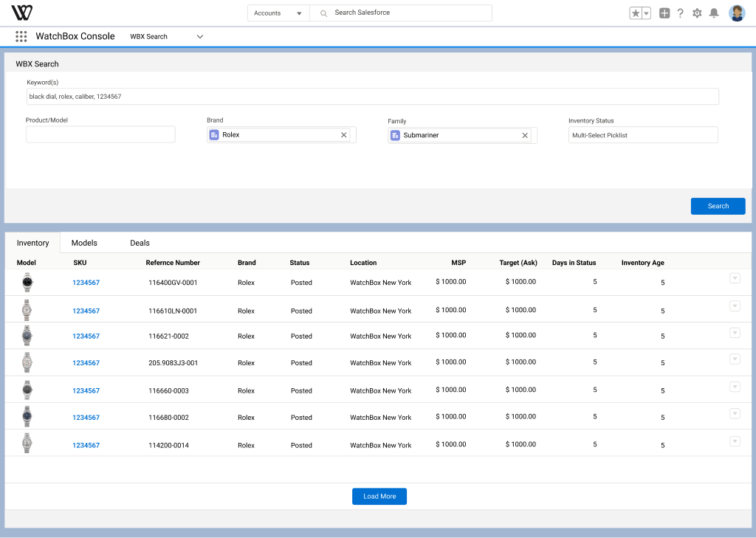Open SKU link for 116621-0002
This screenshot has height=538, width=756.
click(x=86, y=336)
